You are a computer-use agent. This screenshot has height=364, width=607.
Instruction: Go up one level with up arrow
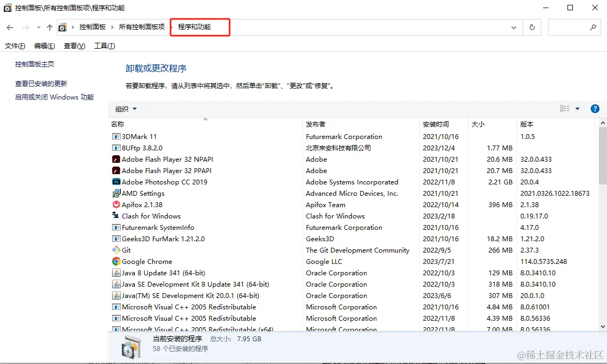click(x=50, y=27)
